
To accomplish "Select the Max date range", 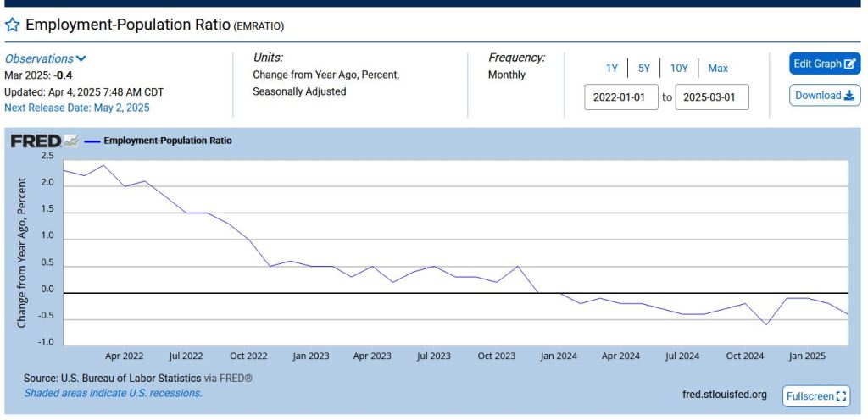I will (x=718, y=69).
